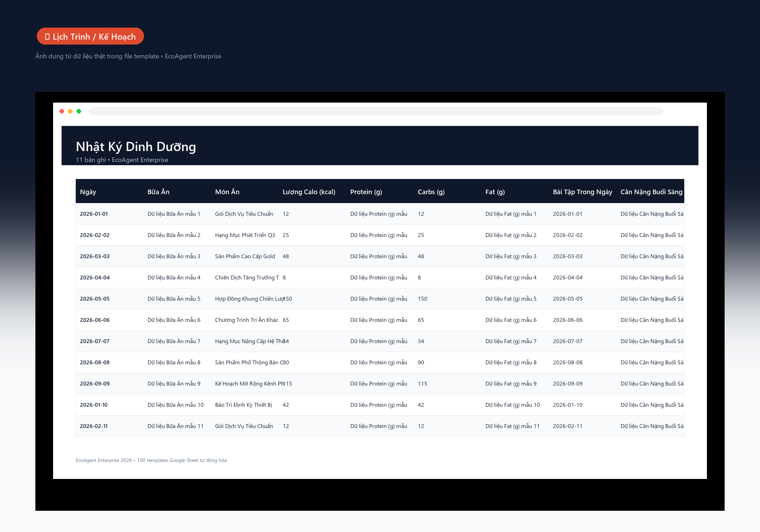Image resolution: width=760 pixels, height=532 pixels.
Task: Click date cell 2026-02-11 in Ngày column
Action: click(x=94, y=426)
